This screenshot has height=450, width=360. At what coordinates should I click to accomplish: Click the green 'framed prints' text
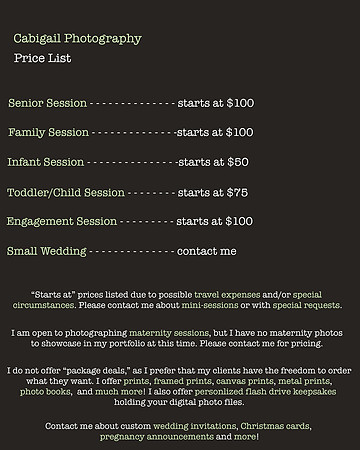click(183, 381)
